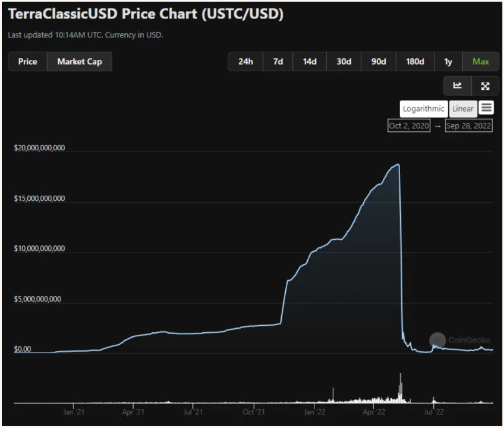The height and width of the screenshot is (428, 504).
Task: Edit the Sep 28, 2022 end date
Action: [469, 125]
